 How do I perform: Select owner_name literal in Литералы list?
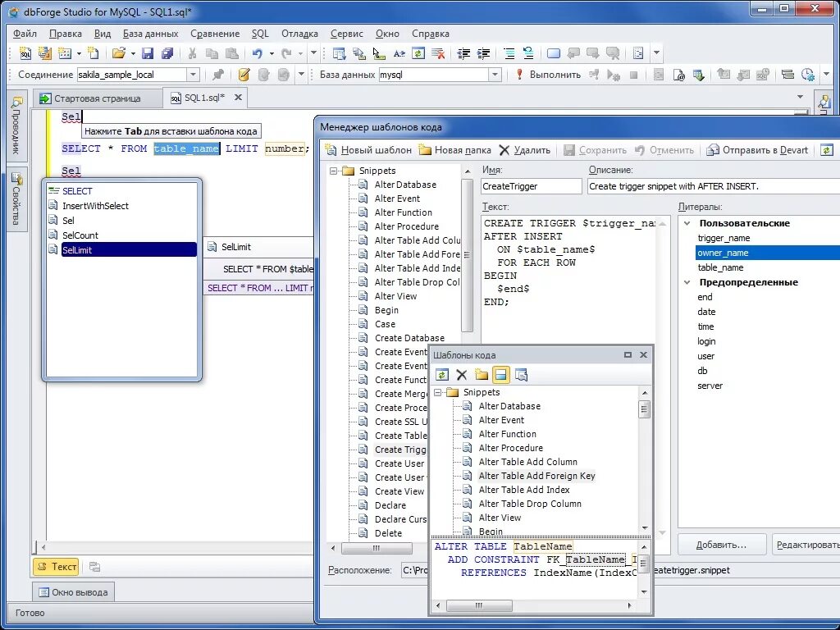(767, 253)
